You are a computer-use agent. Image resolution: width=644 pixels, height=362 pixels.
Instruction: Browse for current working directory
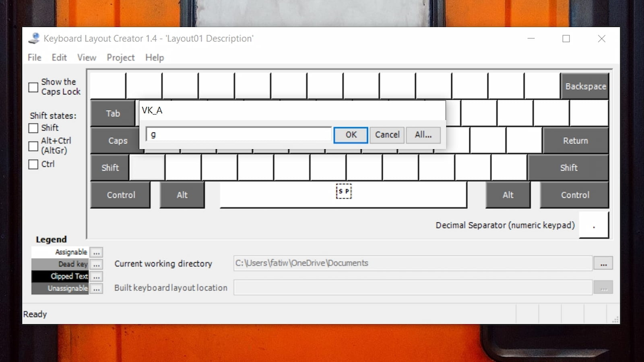[x=603, y=263]
